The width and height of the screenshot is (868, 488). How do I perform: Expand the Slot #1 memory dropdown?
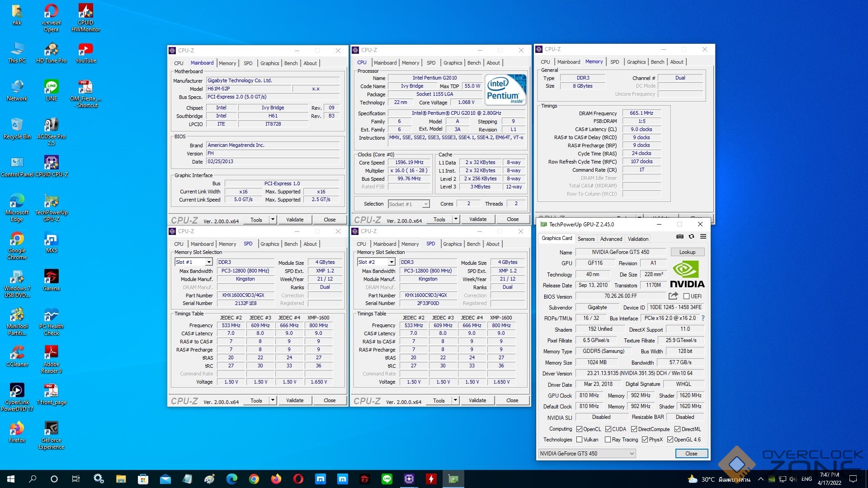pos(209,262)
